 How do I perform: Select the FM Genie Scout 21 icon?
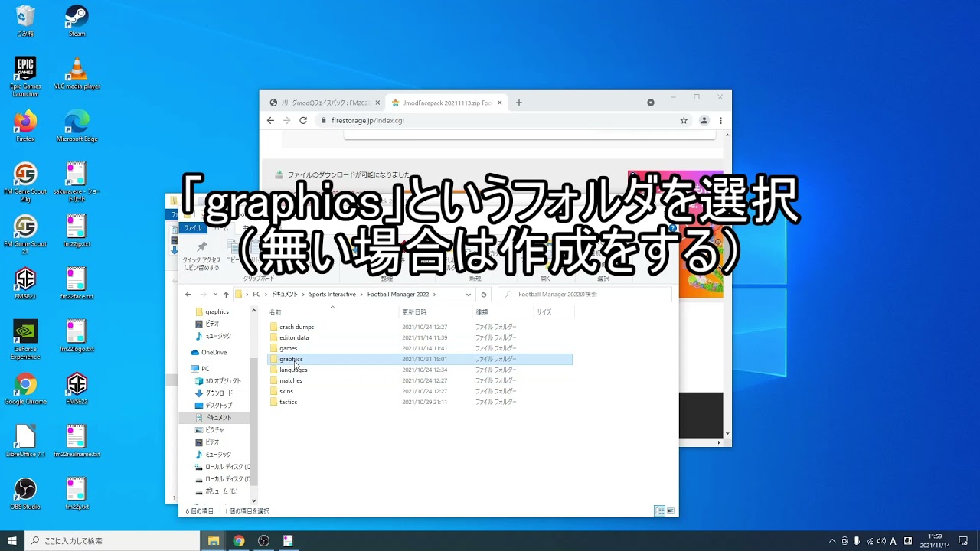[x=25, y=234]
